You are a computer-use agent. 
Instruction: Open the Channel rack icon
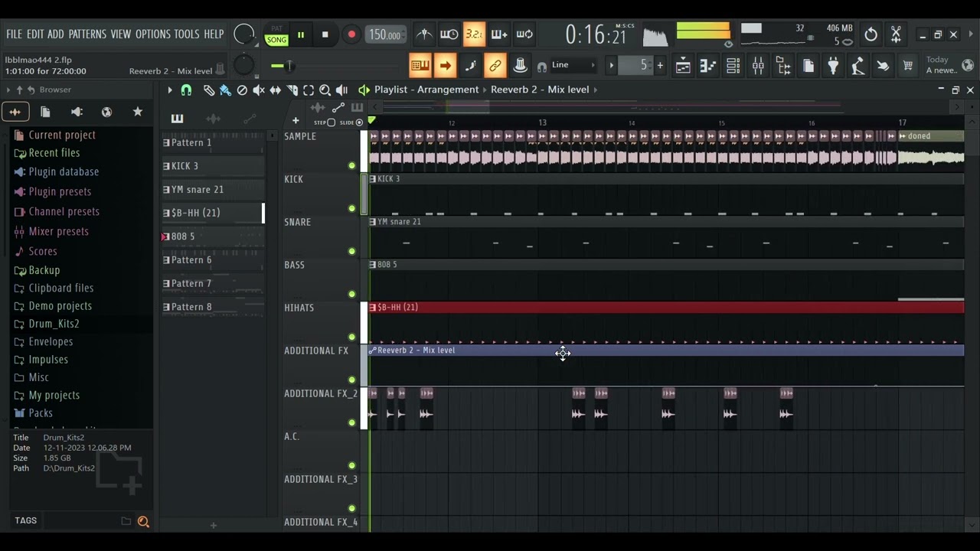733,66
